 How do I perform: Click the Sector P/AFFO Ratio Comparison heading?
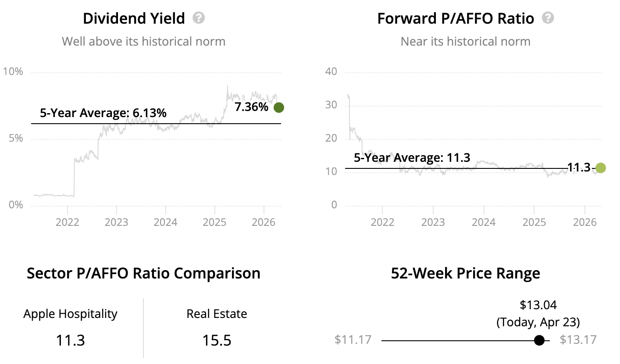click(143, 274)
